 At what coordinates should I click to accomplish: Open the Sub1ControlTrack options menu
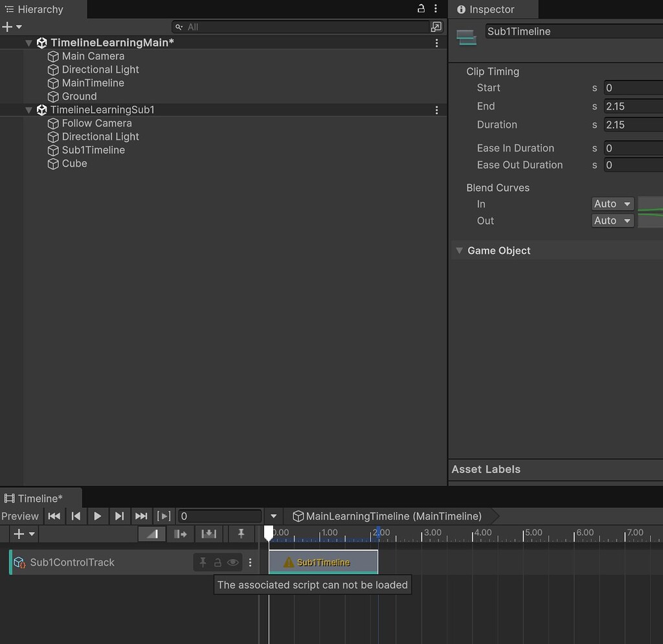point(251,562)
